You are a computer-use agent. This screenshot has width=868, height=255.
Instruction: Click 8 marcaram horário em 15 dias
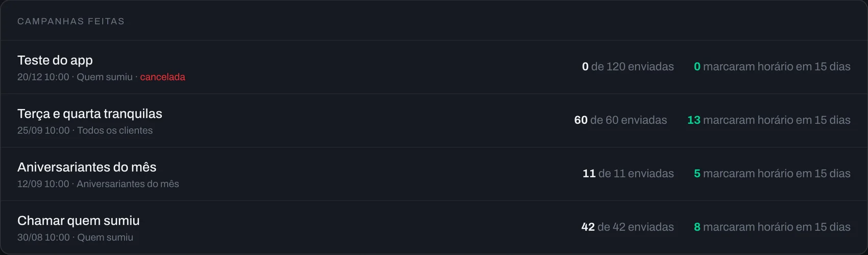point(772,227)
